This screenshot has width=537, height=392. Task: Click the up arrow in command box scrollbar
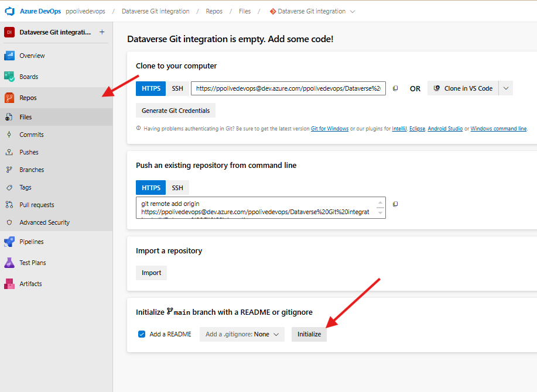pos(380,202)
